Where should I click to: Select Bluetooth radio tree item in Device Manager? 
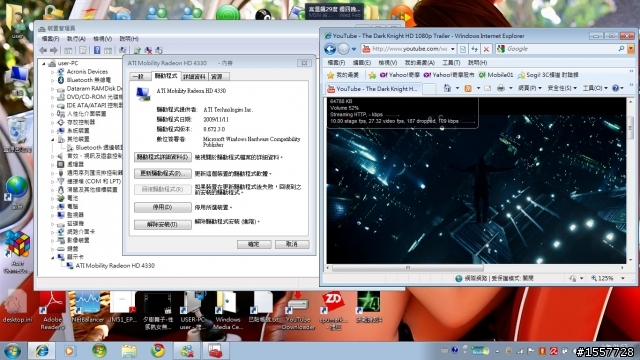pos(89,80)
